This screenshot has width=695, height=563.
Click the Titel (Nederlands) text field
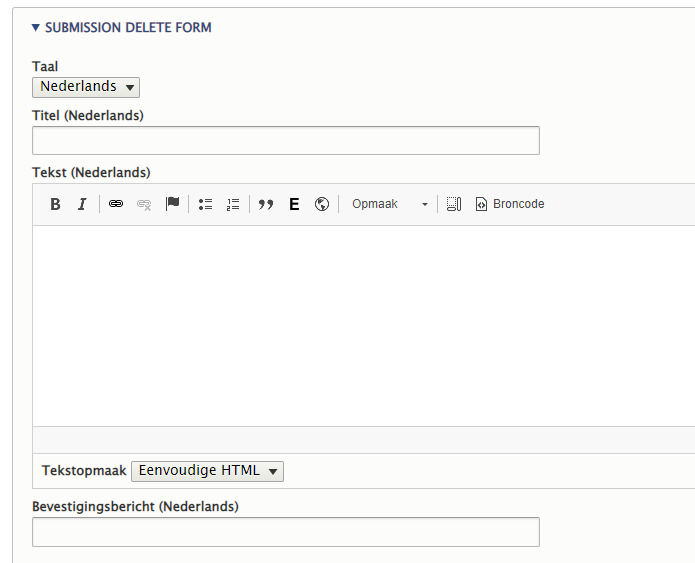pos(286,141)
